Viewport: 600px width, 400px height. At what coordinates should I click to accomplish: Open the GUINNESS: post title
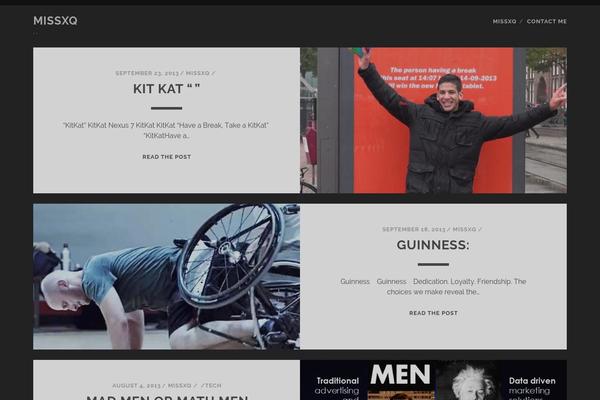433,245
